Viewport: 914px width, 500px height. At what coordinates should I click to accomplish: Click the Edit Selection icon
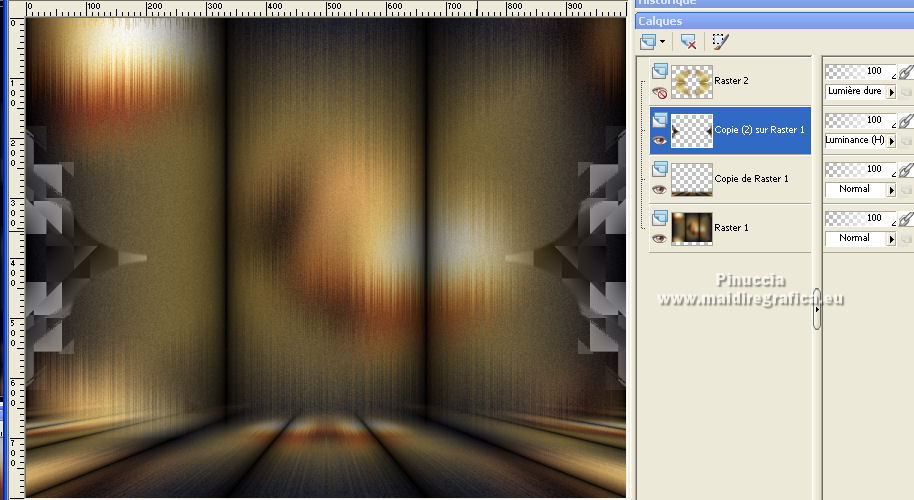[720, 41]
